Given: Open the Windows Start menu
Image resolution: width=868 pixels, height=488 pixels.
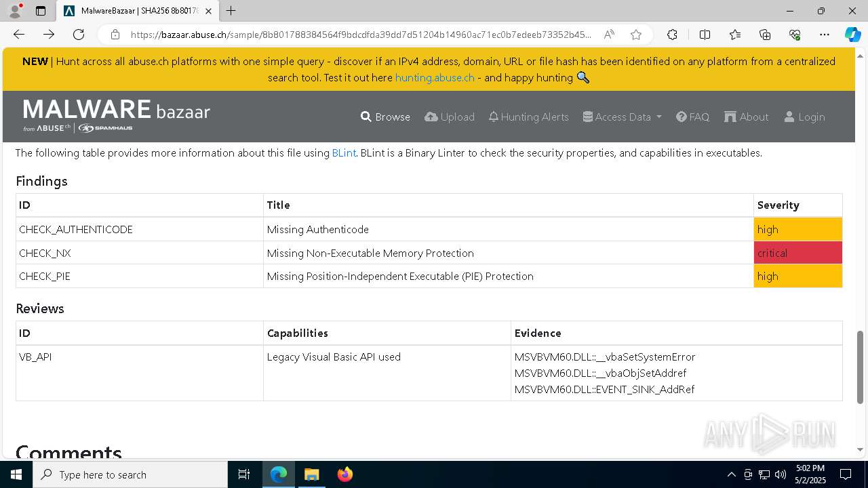Looking at the screenshot, I should click(16, 474).
